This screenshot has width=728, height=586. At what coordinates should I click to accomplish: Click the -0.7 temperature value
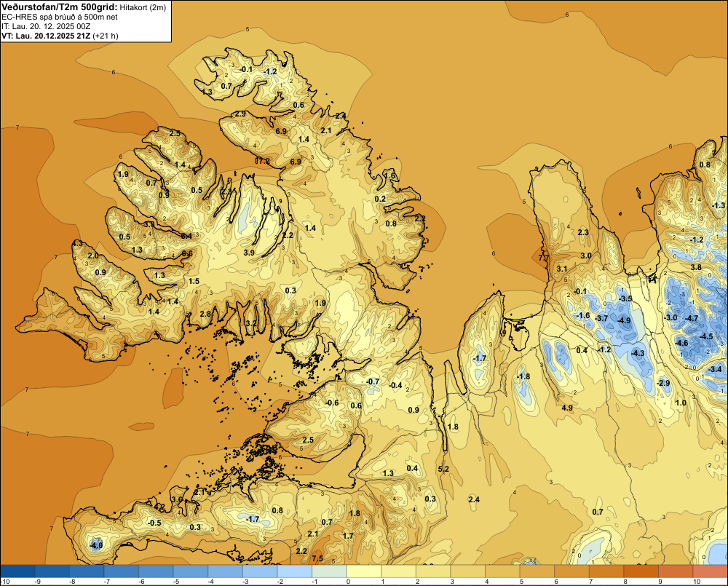pyautogui.click(x=373, y=381)
